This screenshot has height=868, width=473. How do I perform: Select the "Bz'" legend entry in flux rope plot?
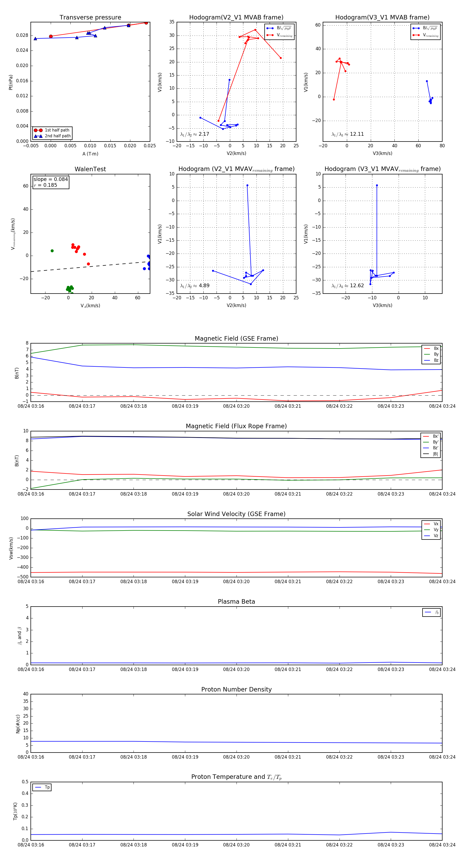click(x=431, y=448)
